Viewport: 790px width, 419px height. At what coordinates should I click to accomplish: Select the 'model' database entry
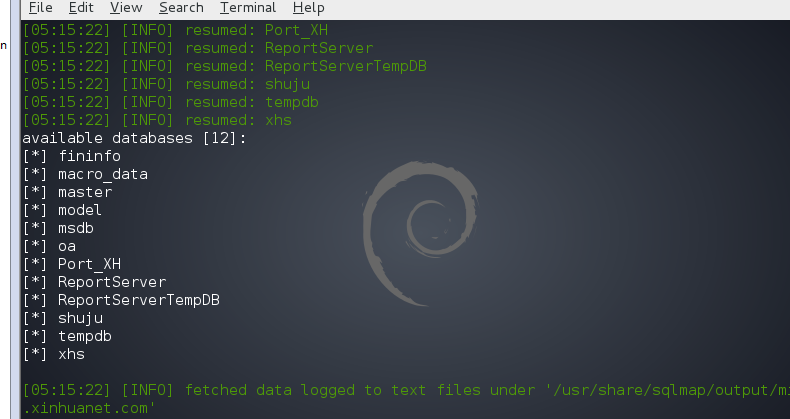tap(62, 211)
